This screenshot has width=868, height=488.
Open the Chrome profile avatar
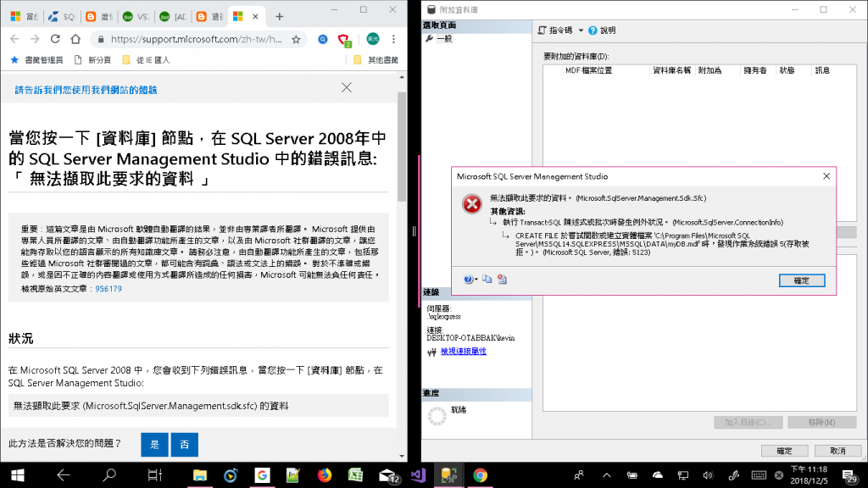[373, 39]
